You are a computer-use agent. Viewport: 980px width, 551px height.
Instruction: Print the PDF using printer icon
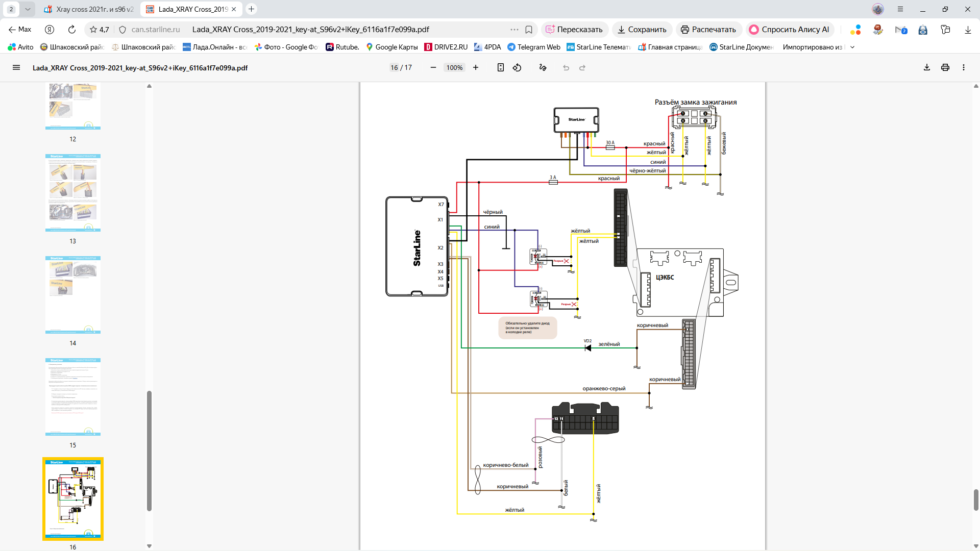[x=945, y=67]
